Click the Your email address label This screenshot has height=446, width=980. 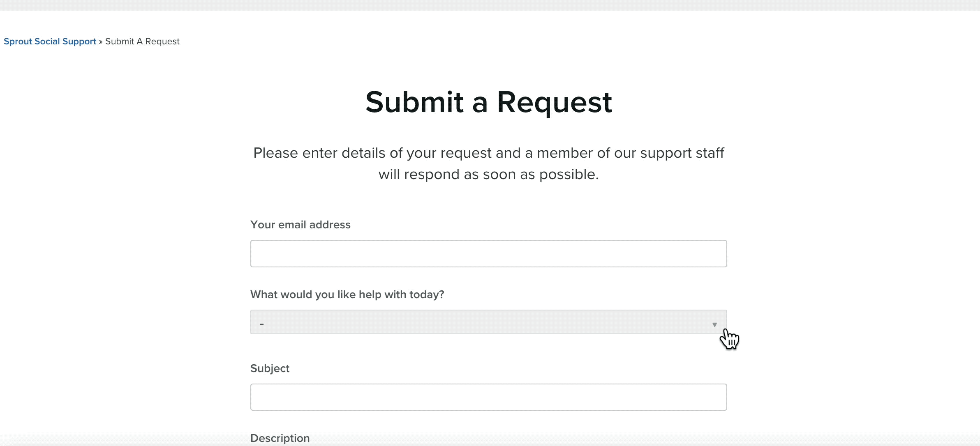[300, 225]
